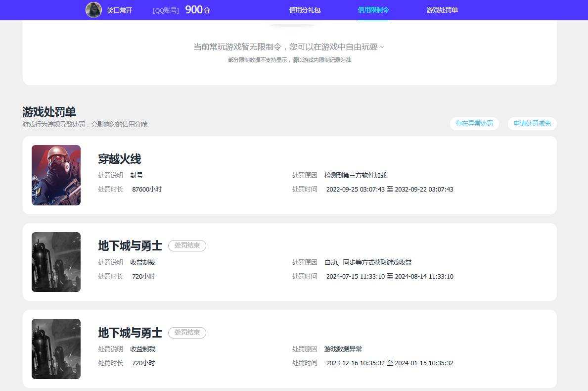Click the 穿越火线 game title
The height and width of the screenshot is (391, 588).
(120, 159)
